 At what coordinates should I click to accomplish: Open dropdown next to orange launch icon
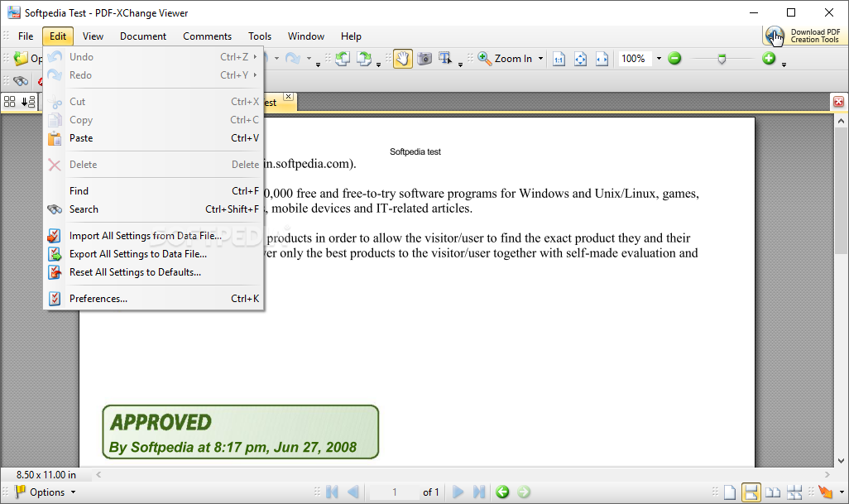pos(842,492)
